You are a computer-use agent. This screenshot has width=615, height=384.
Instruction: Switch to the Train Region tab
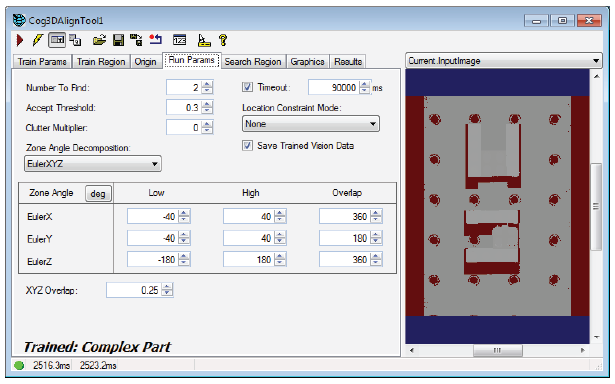(x=101, y=62)
